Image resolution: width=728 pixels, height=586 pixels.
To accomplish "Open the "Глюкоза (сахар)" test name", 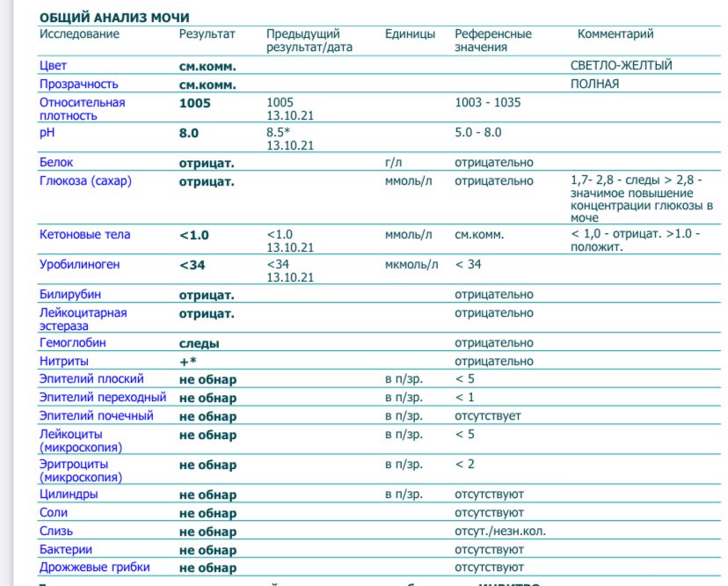I will point(84,181).
